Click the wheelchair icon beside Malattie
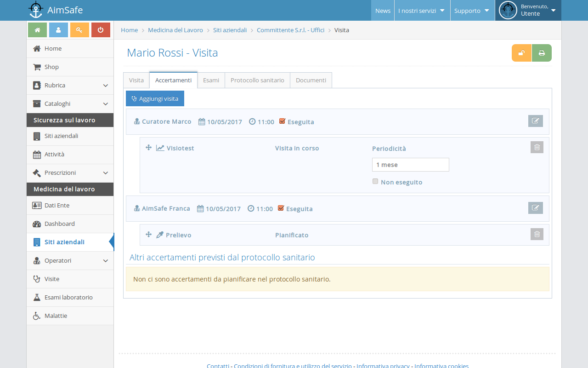 point(37,316)
